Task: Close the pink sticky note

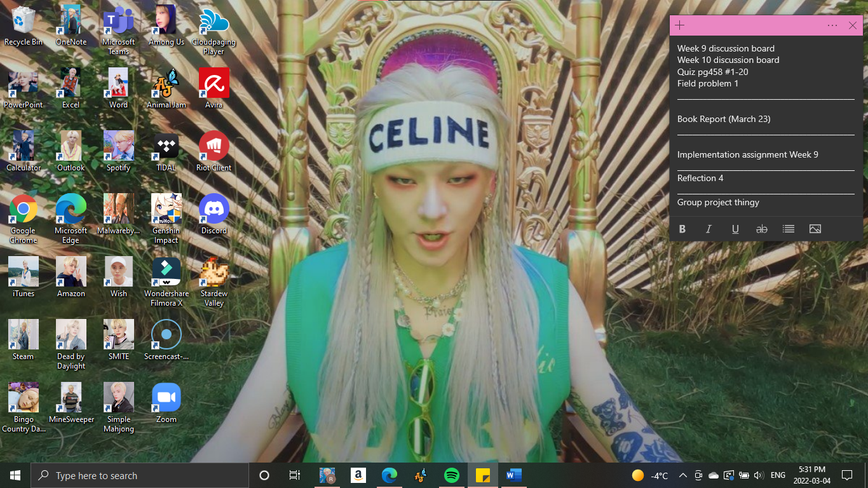Action: coord(853,25)
